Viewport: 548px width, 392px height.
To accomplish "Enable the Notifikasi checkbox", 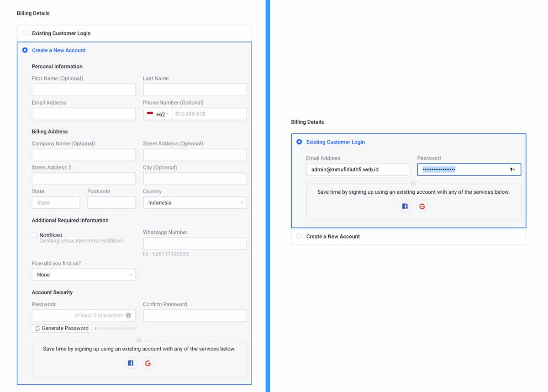I will [x=34, y=235].
